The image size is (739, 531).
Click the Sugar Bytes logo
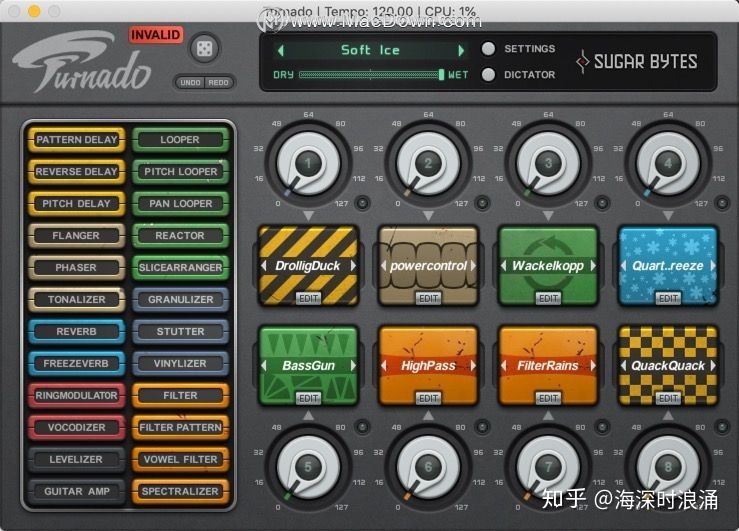[636, 62]
